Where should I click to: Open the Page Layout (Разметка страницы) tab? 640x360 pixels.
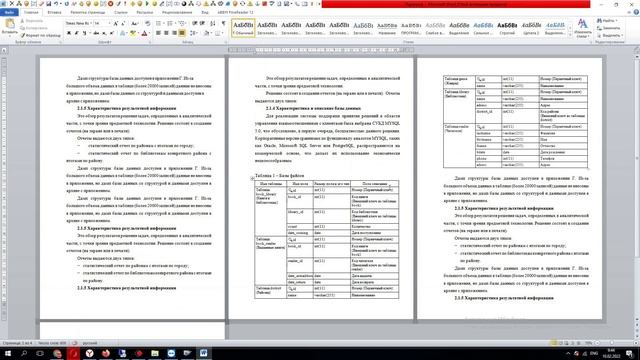point(88,12)
